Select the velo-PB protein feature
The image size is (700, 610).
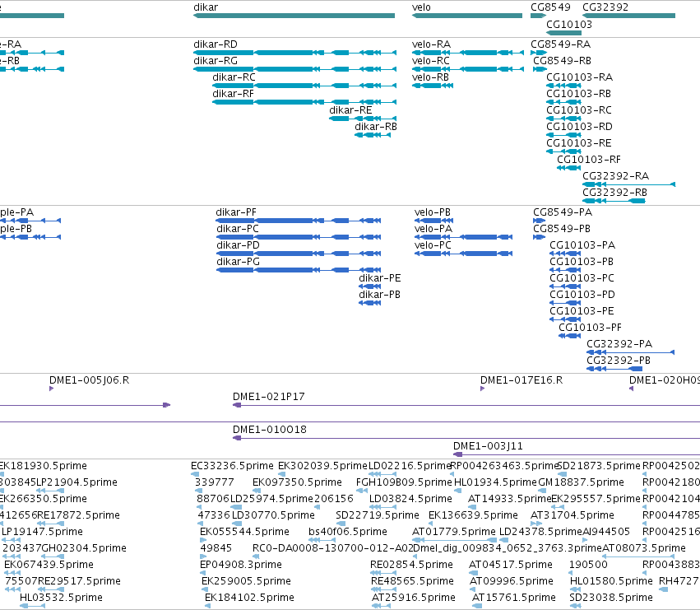[x=434, y=221]
